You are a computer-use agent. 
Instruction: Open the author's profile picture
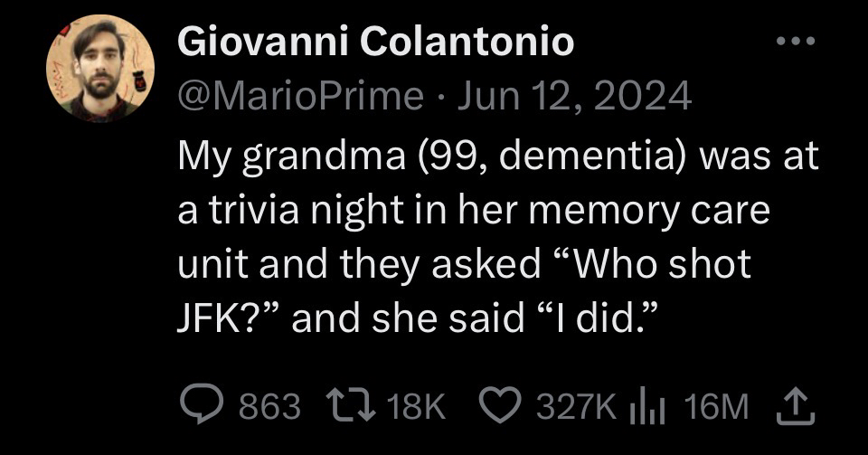tap(100, 69)
